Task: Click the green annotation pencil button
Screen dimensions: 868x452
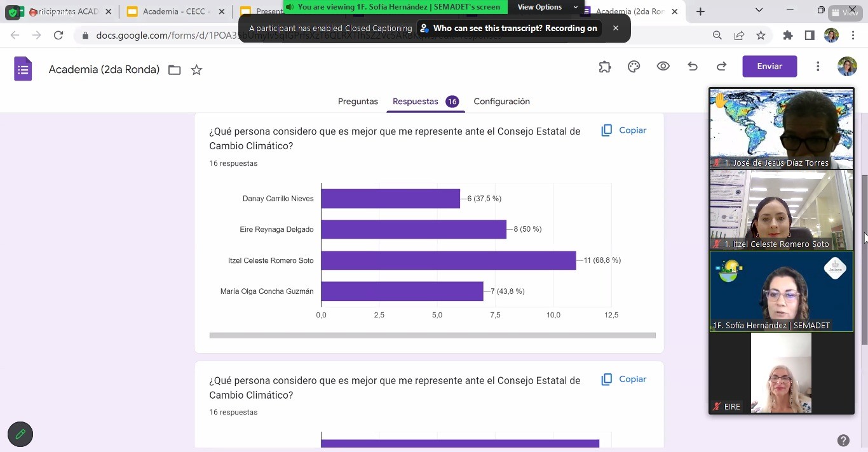Action: pos(20,434)
